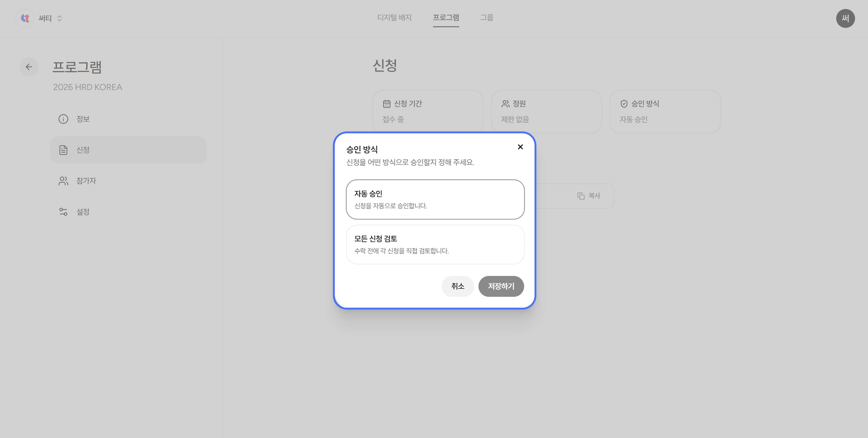Click the 저장하기 button

tap(501, 286)
